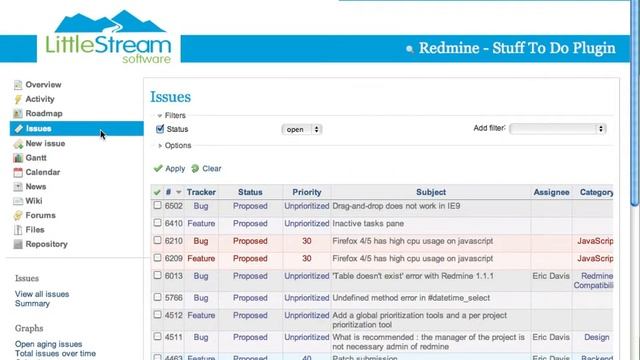Check the box for issue 6209
Viewport: 640px width, 360px height.
click(x=158, y=258)
